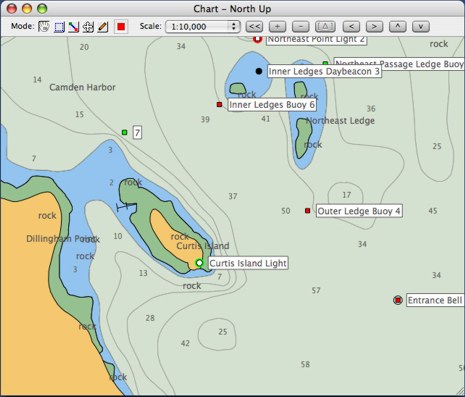This screenshot has height=397, width=465.
Task: Select the green buoy 7 marker
Action: pyautogui.click(x=125, y=132)
